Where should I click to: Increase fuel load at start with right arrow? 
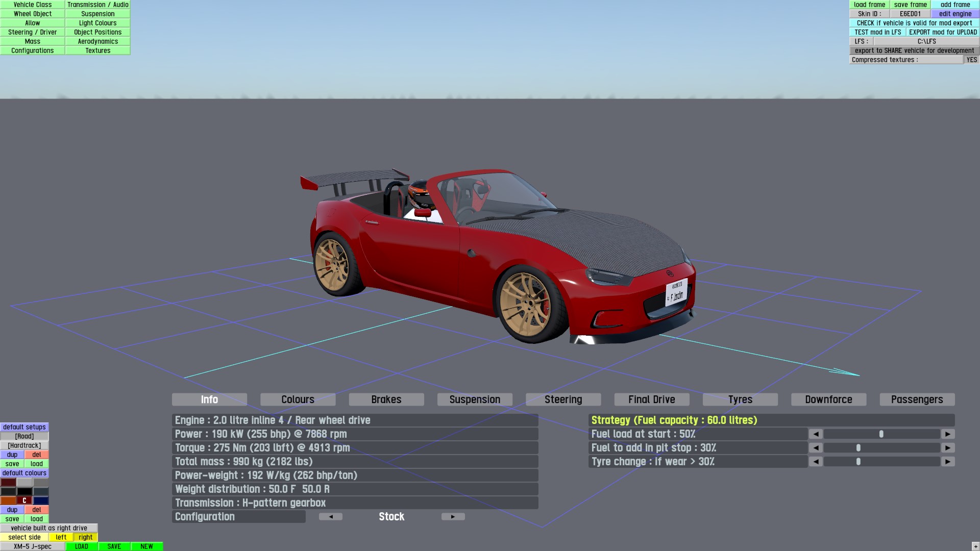[x=948, y=434]
